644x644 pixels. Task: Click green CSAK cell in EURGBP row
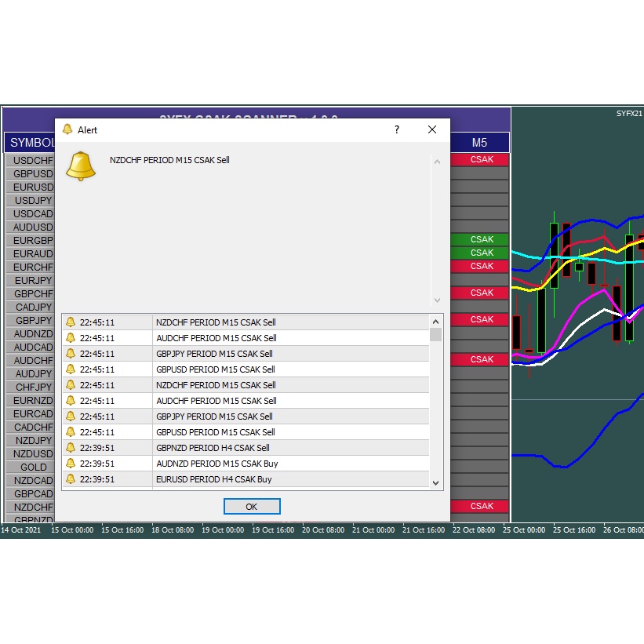tap(482, 239)
